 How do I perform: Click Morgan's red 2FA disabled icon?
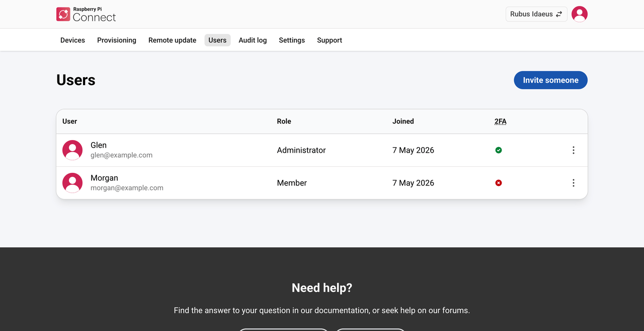pos(499,183)
